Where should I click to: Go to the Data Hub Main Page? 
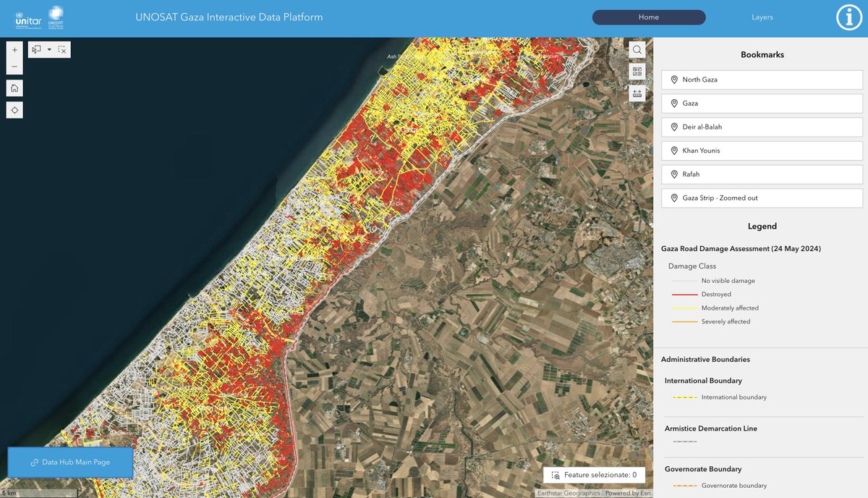[x=70, y=462]
